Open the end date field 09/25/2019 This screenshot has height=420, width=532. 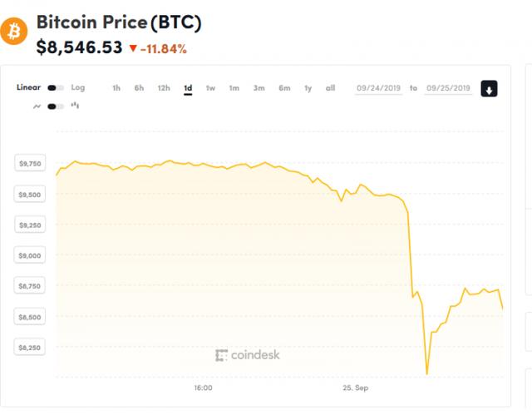pyautogui.click(x=448, y=87)
